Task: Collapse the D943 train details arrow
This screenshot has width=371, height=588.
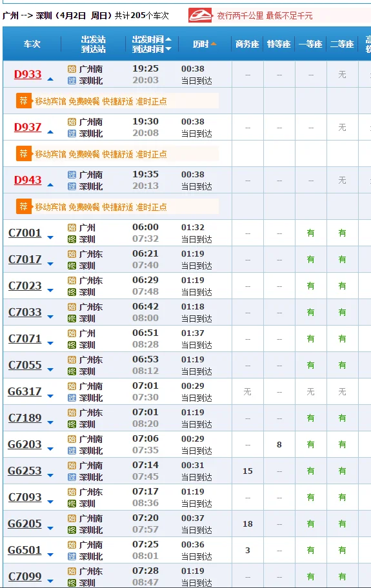Action: (50, 185)
